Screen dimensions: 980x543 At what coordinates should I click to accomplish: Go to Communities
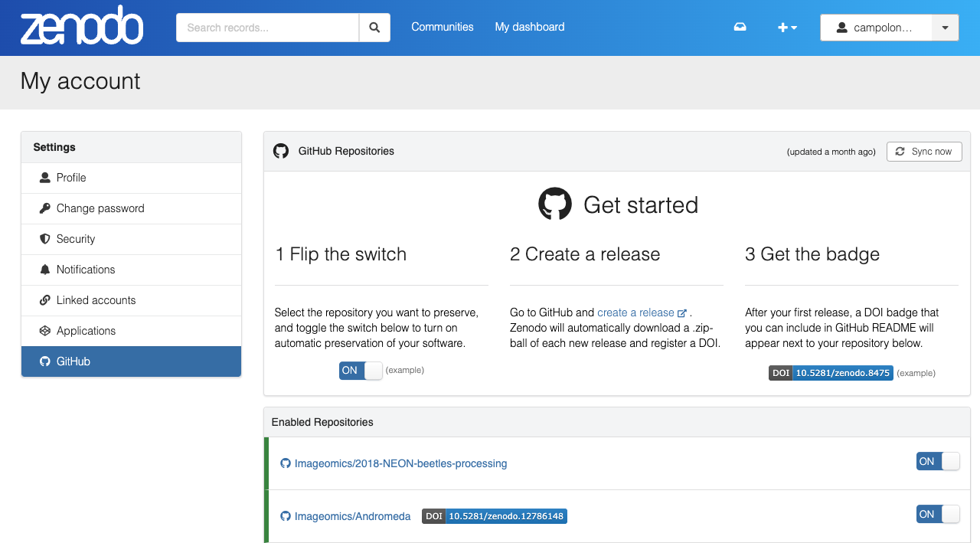pyautogui.click(x=443, y=27)
